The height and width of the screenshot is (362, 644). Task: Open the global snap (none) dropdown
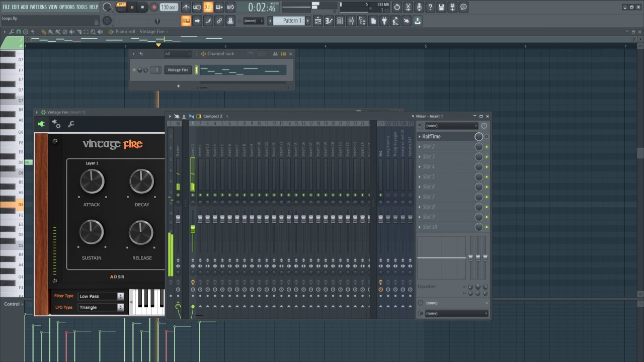coord(253,21)
